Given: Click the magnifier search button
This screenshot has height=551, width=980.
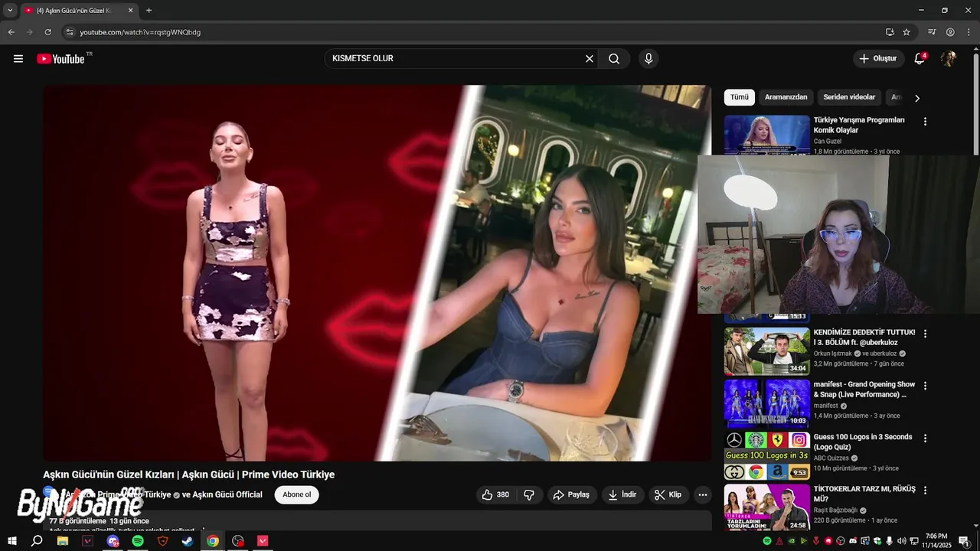Looking at the screenshot, I should click(614, 59).
